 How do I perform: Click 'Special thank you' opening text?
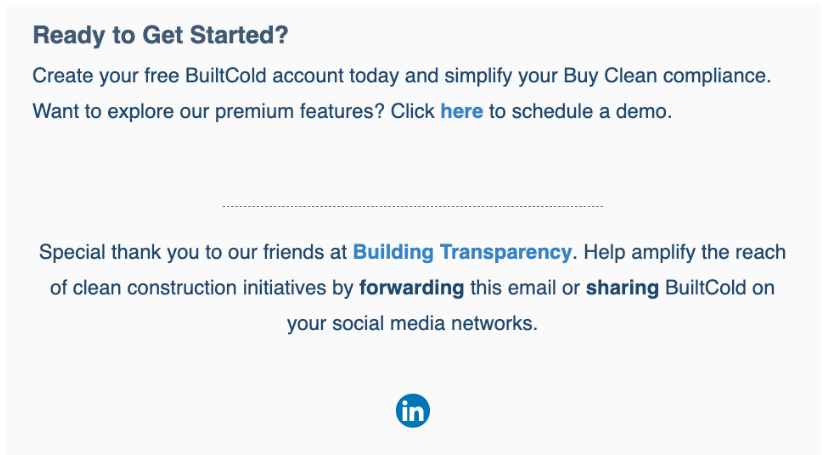point(112,252)
